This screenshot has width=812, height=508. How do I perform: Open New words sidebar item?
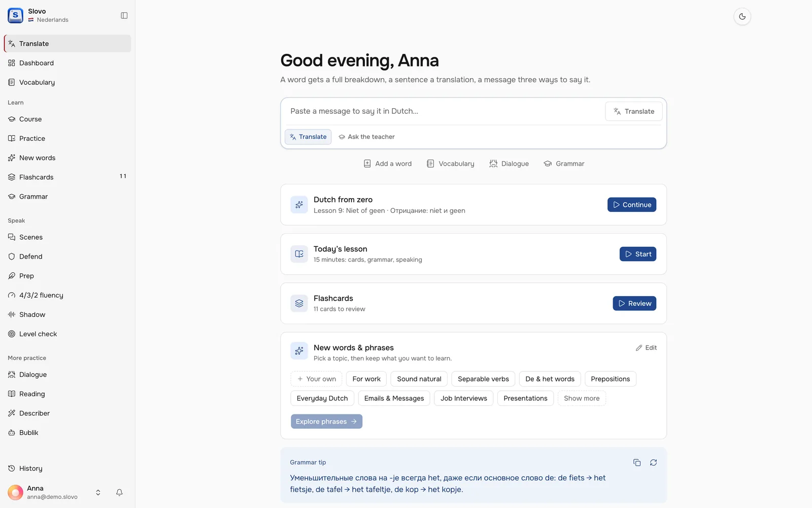point(67,158)
